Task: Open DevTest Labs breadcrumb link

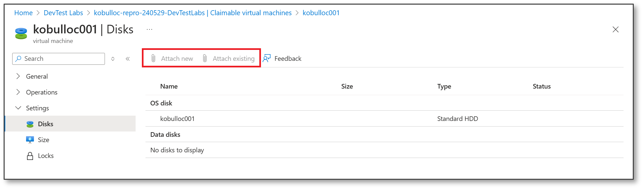Action: tap(63, 13)
